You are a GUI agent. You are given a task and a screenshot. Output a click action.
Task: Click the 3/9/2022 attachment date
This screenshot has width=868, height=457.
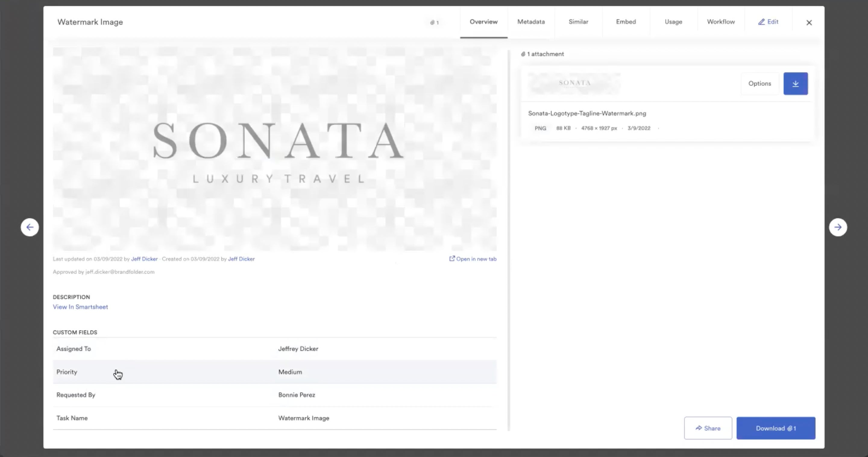coord(639,128)
